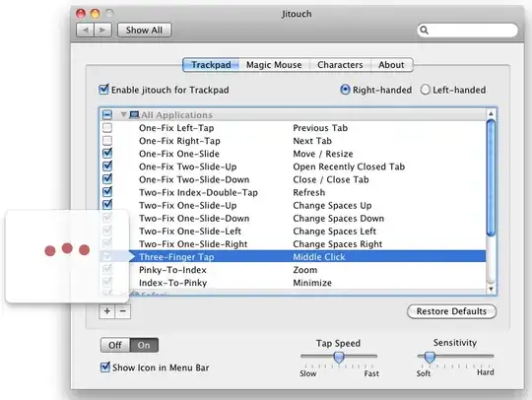
Task: Select the Two-Fix One-Slide-Down gesture
Action: click(194, 219)
